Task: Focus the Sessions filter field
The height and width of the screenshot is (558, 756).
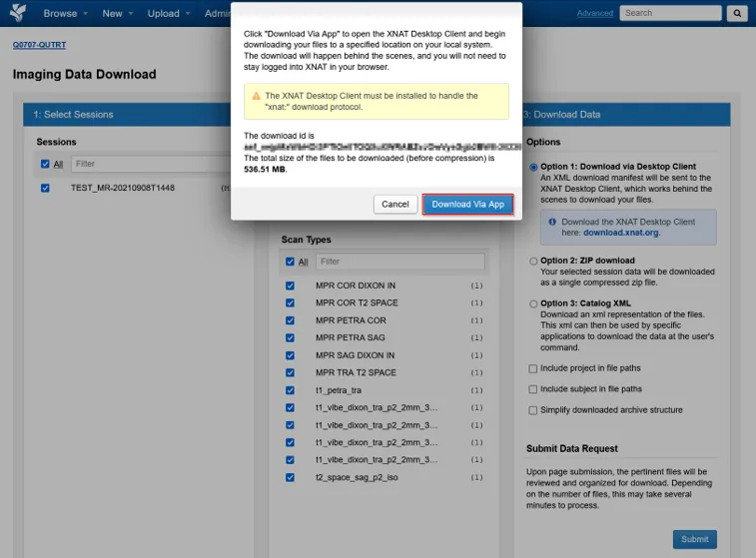Action: coord(151,164)
